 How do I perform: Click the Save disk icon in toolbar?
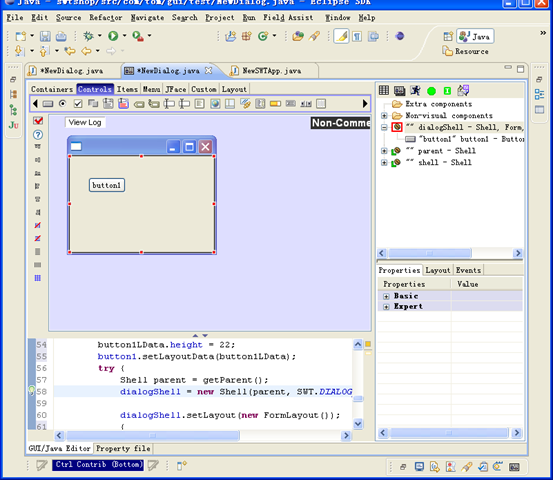(x=45, y=36)
